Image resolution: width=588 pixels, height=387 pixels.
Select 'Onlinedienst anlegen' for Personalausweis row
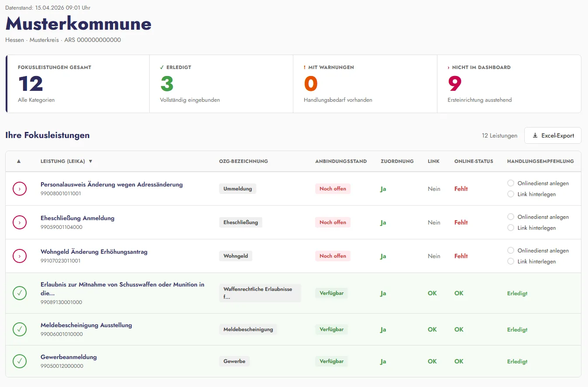pos(511,183)
